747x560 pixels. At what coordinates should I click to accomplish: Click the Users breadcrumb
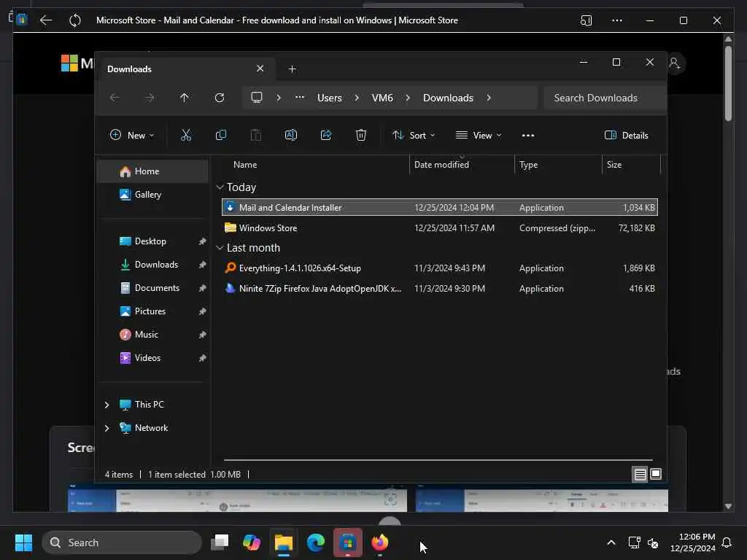click(330, 98)
